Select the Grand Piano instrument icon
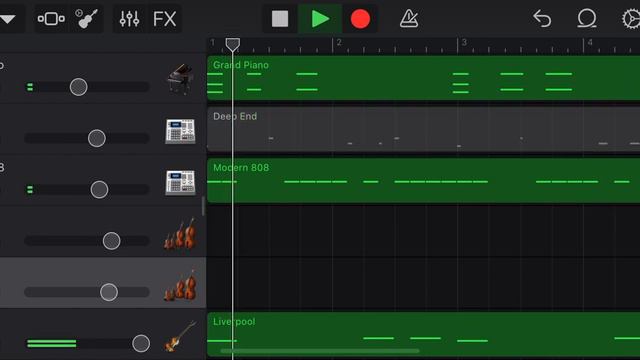Image resolution: width=640 pixels, height=360 pixels. pyautogui.click(x=180, y=78)
